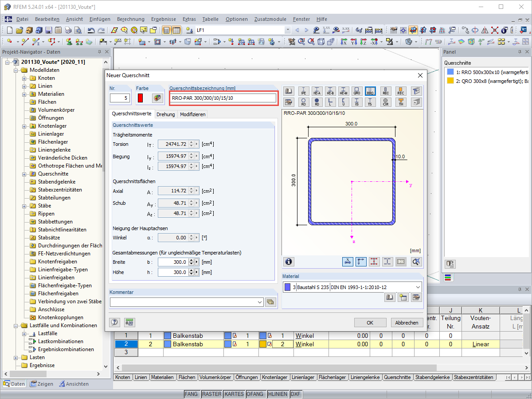
Task: Expand the Knoten tree node
Action: tap(24, 78)
